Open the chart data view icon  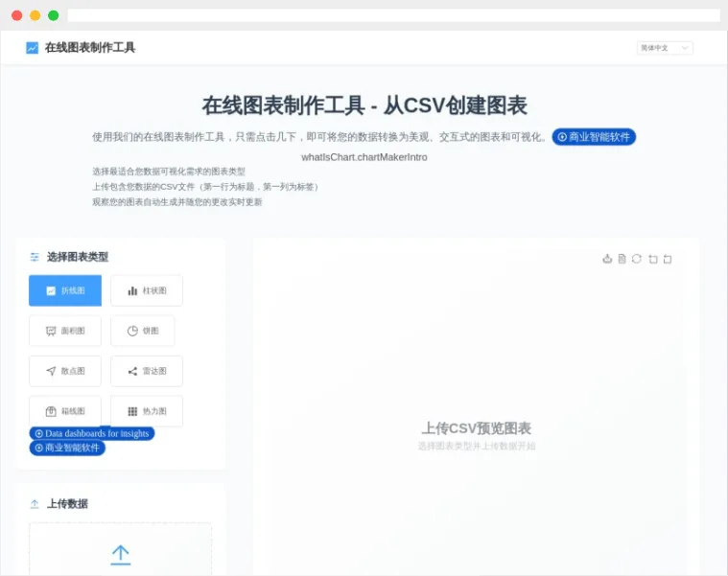click(622, 259)
